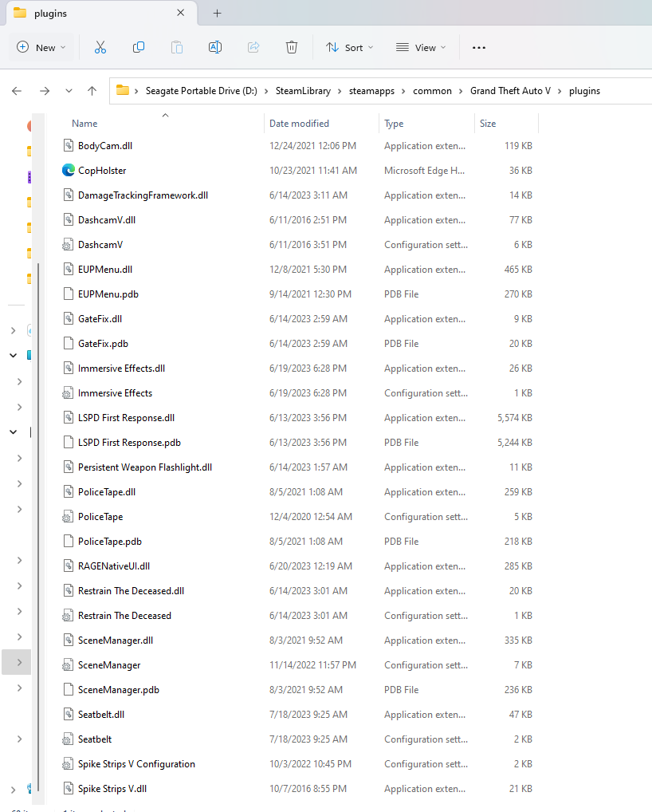Navigate to common breadcrumb
This screenshot has height=812, width=652.
click(x=432, y=91)
